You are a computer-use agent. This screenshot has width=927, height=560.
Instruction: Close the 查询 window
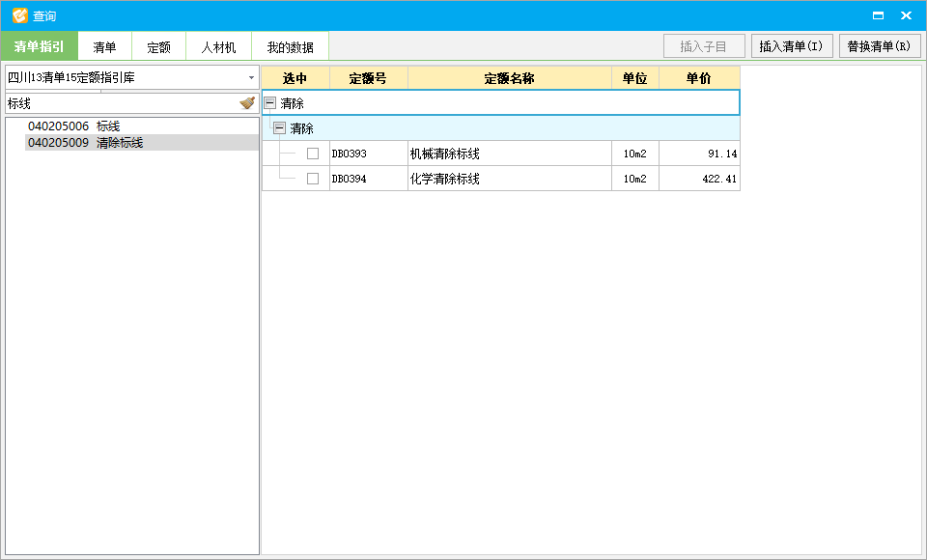[x=906, y=15]
